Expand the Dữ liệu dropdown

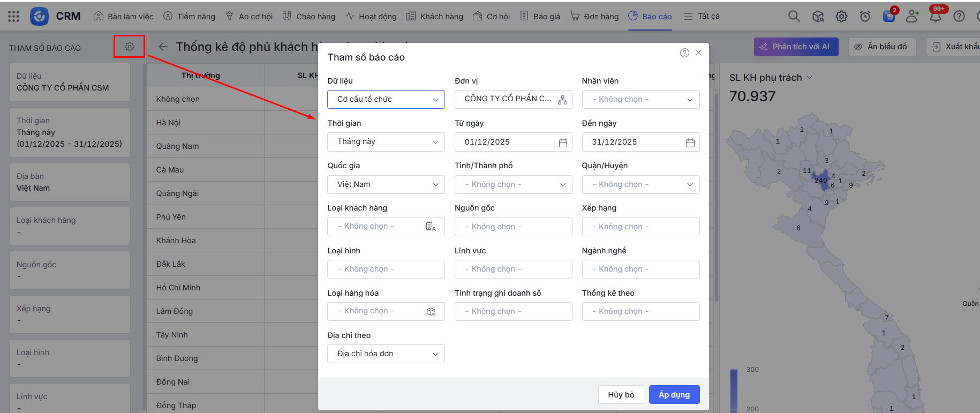coord(386,100)
